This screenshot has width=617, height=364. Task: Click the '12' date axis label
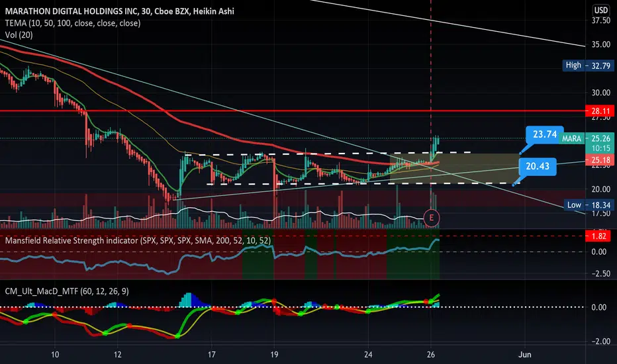click(117, 355)
